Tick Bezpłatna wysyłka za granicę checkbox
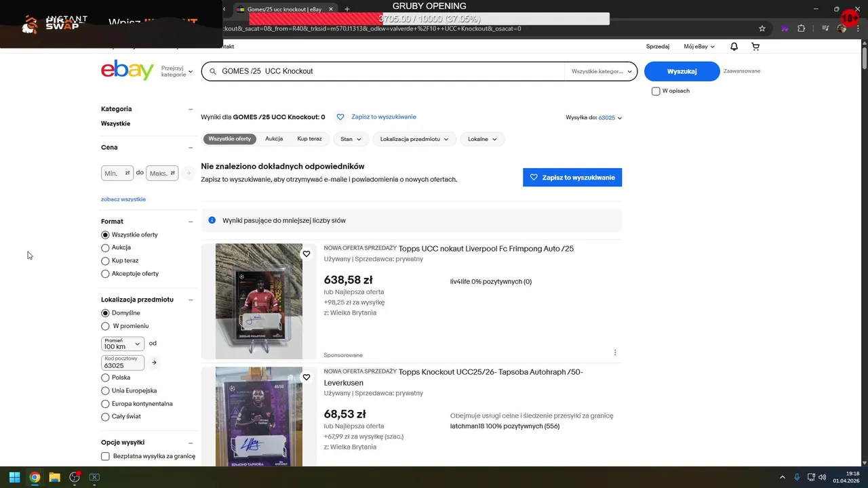The image size is (868, 488). click(x=105, y=456)
